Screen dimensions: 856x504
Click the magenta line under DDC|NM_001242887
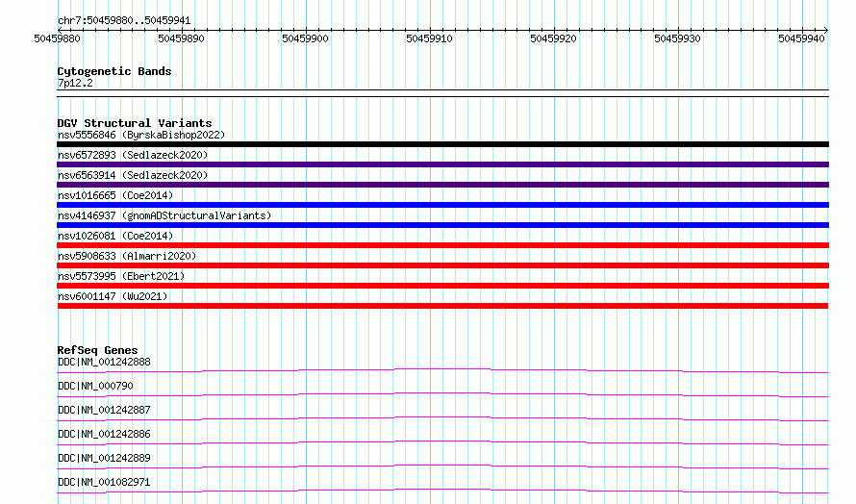[x=442, y=419]
